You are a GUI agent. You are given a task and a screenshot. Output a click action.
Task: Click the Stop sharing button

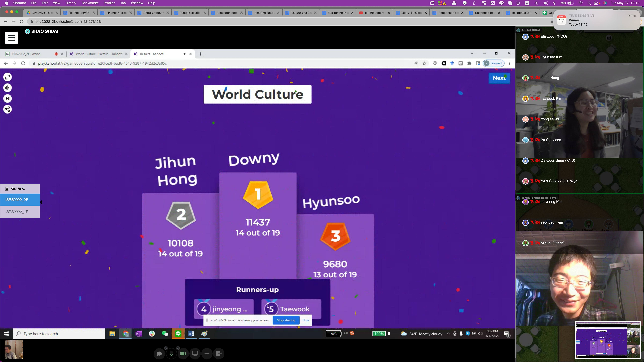[x=286, y=320]
